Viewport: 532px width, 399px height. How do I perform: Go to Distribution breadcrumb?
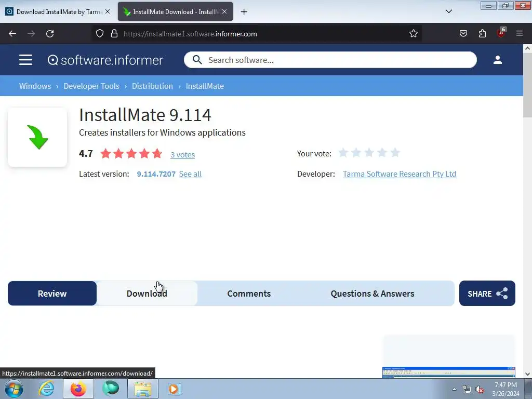point(152,86)
